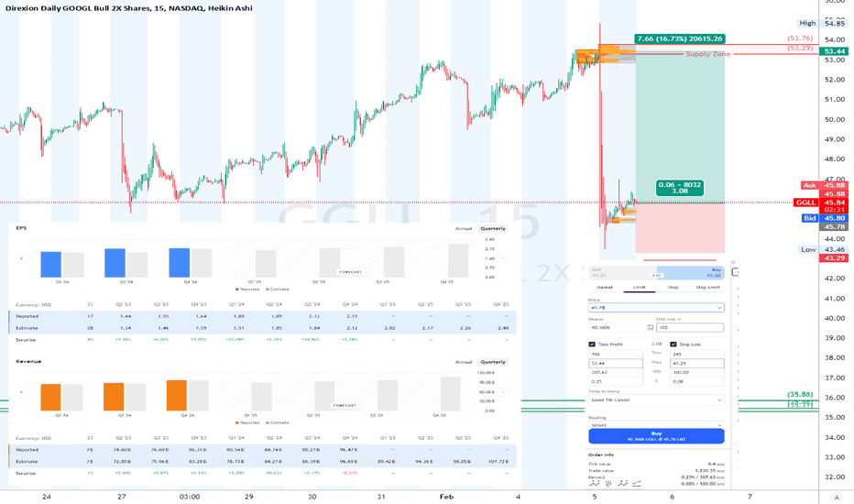Click the red 43.29 stop price tag
The image size is (854, 504).
coord(835,257)
